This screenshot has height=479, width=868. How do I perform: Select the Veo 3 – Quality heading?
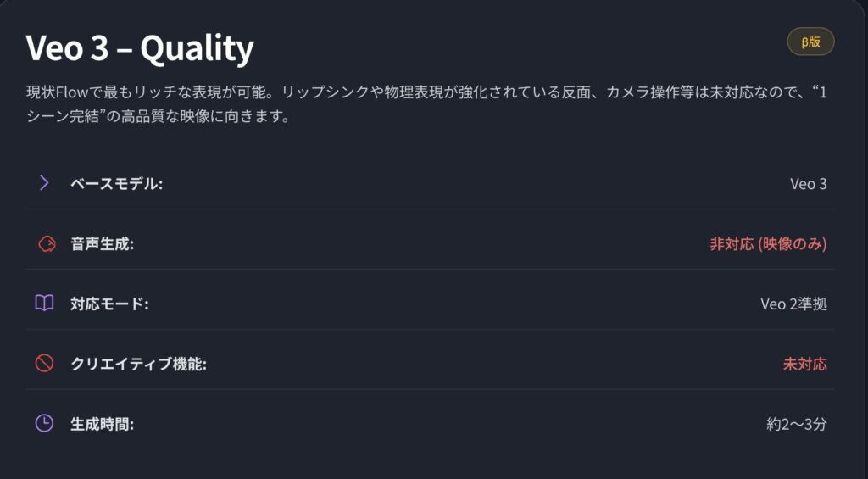[x=140, y=48]
